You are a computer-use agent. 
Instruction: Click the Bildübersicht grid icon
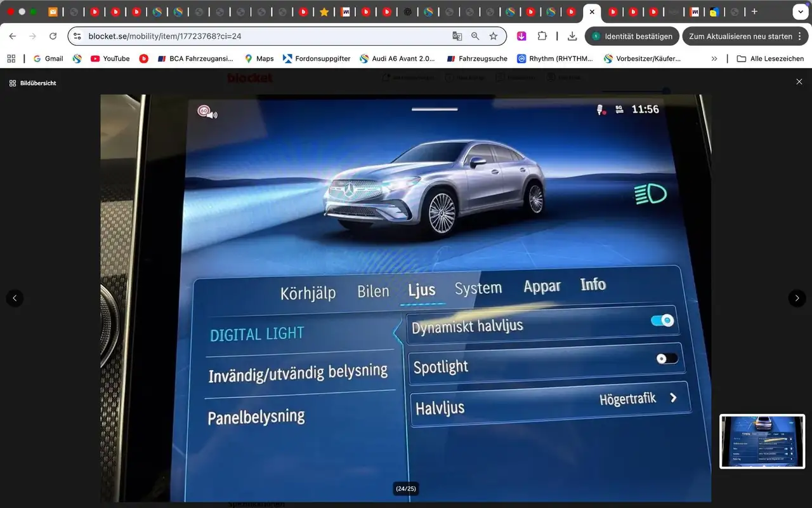tap(13, 83)
